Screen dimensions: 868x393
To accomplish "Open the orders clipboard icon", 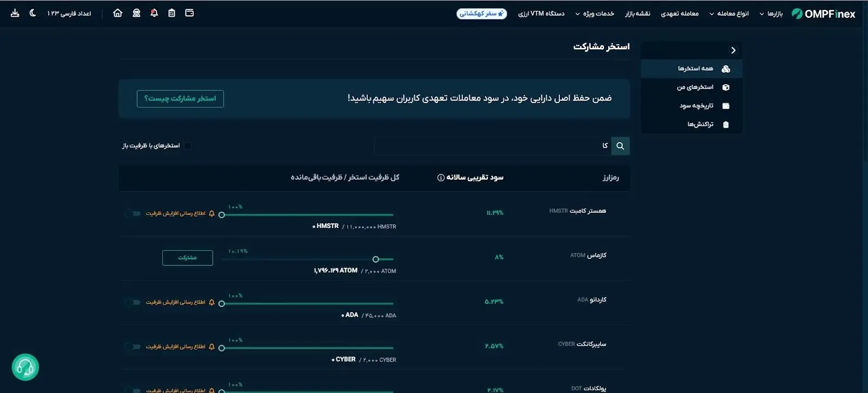I will click(171, 13).
